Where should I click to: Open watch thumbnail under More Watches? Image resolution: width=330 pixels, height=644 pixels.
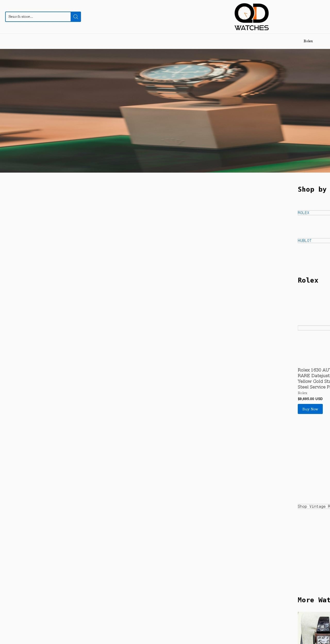click(314, 628)
